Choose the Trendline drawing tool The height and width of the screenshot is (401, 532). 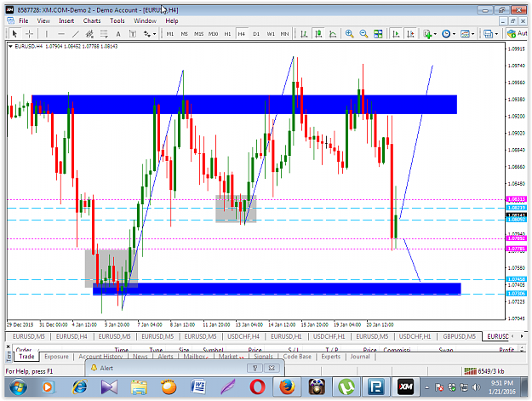pos(75,33)
